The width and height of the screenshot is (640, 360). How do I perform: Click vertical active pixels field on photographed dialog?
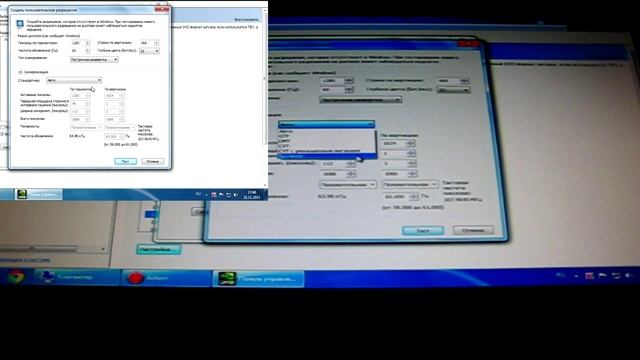coord(398,144)
